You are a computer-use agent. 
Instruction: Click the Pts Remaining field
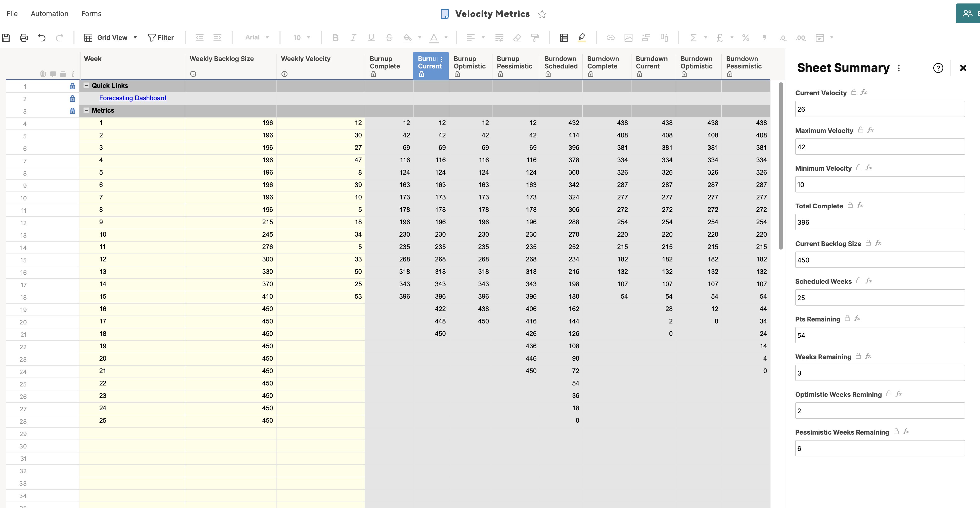pyautogui.click(x=880, y=335)
